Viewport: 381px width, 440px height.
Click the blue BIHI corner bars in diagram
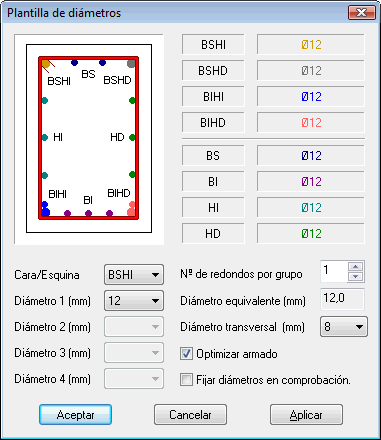click(45, 210)
